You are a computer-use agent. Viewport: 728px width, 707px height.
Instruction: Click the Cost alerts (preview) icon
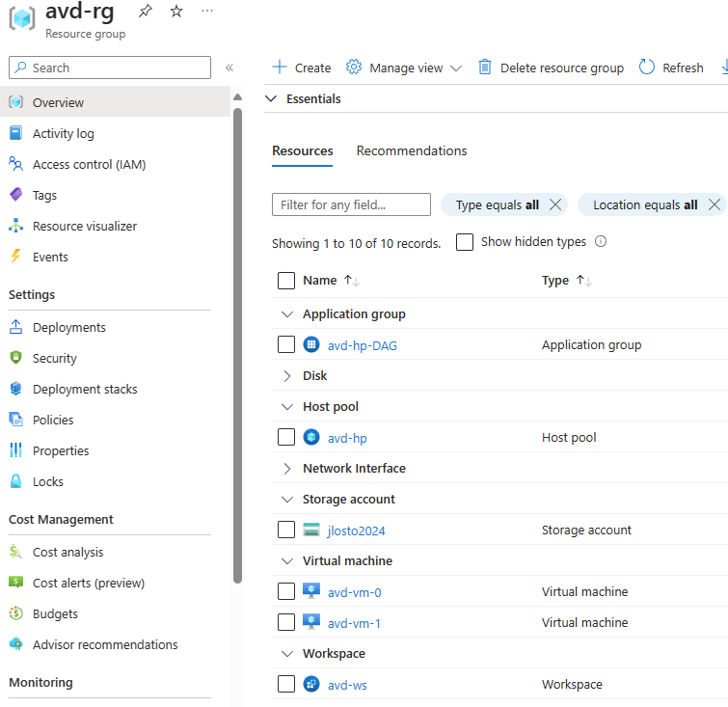pos(15,582)
